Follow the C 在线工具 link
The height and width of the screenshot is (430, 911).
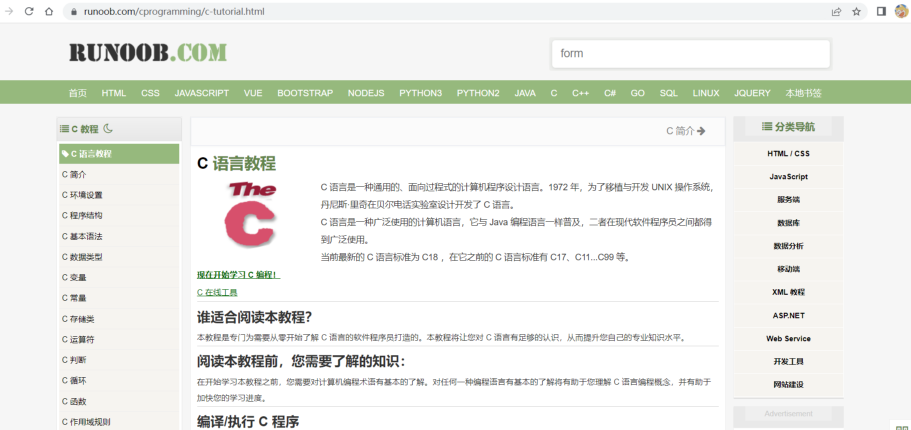point(217,292)
